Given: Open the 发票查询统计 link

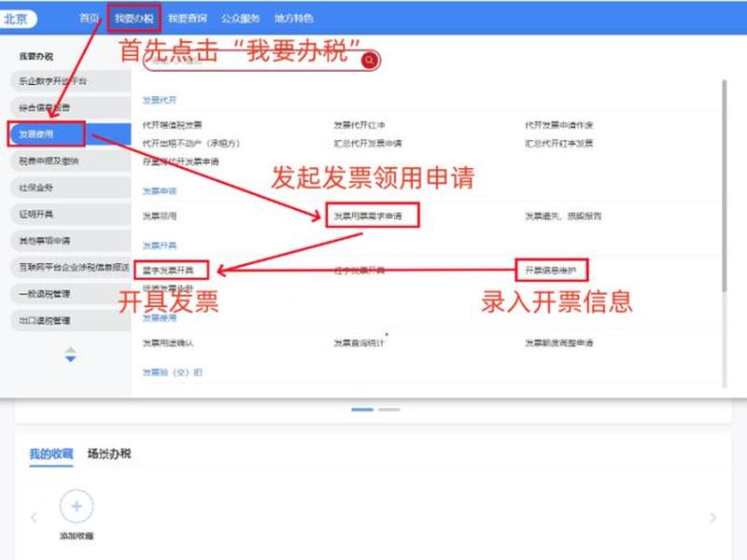Looking at the screenshot, I should click(x=359, y=343).
